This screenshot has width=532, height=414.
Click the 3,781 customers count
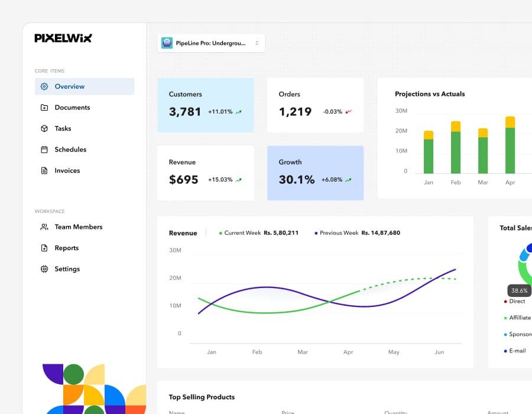[x=185, y=112]
